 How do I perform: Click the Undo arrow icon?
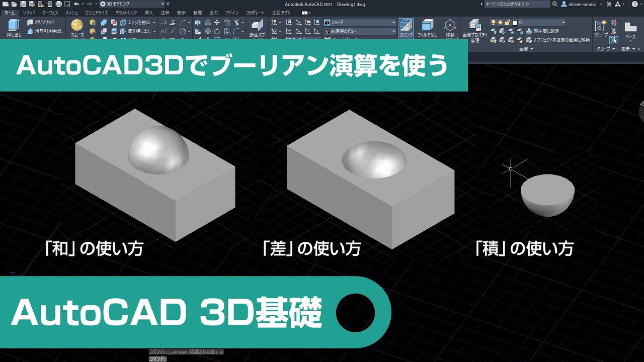click(x=76, y=4)
